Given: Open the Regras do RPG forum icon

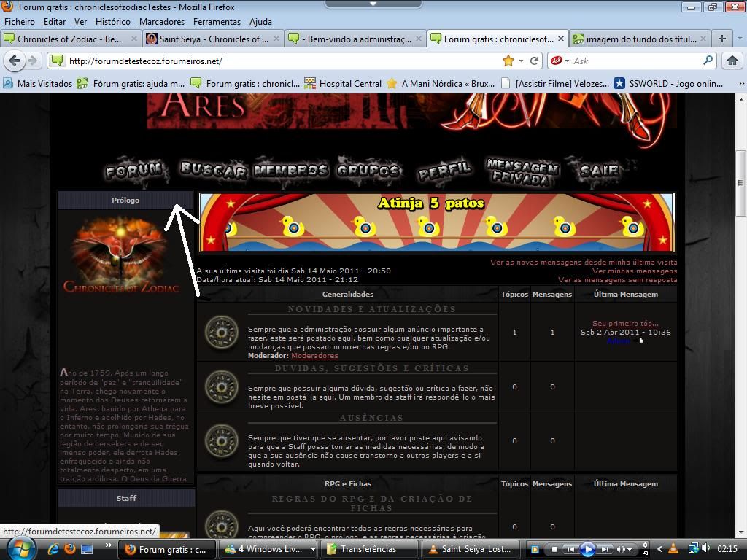Looking at the screenshot, I should 222,525.
